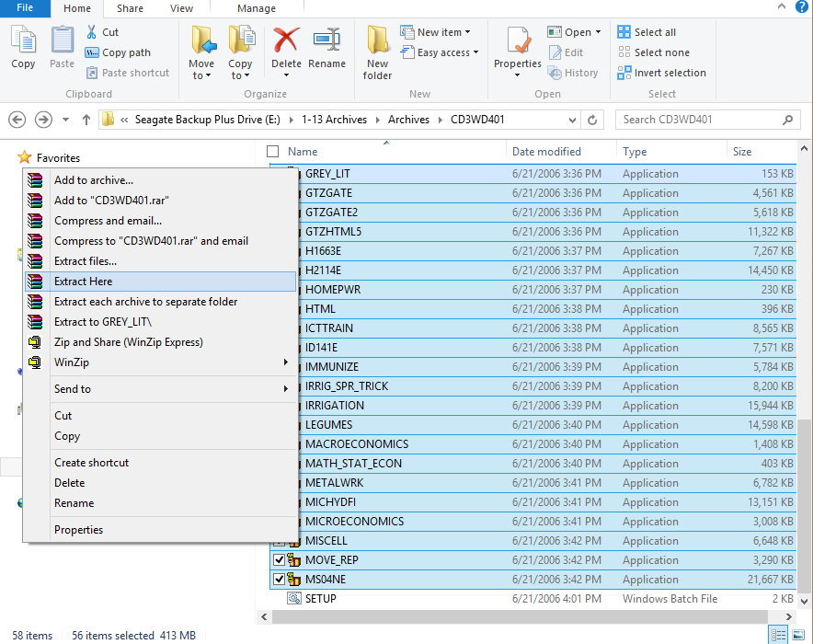Switch to the Share ribbon tab
813x644 pixels.
130,8
